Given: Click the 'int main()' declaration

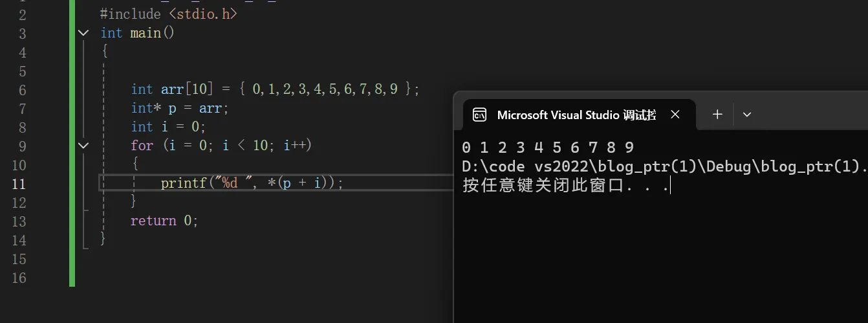Looking at the screenshot, I should pos(138,32).
